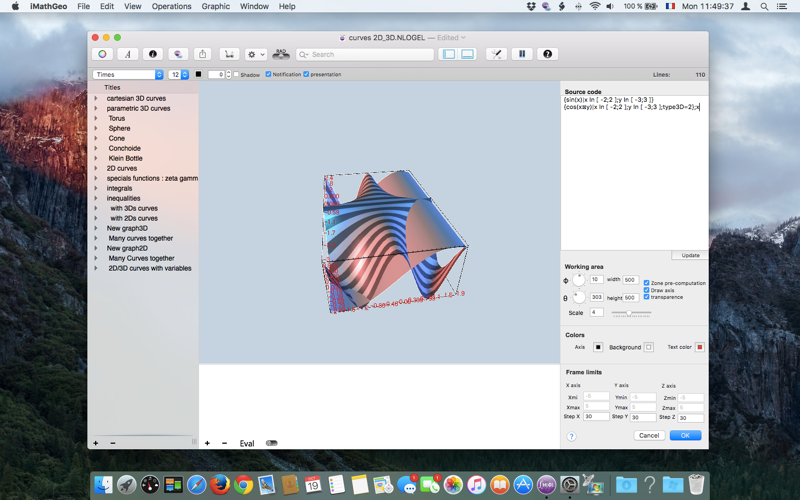
Task: Uncheck the presentation checkbox
Action: click(x=306, y=74)
